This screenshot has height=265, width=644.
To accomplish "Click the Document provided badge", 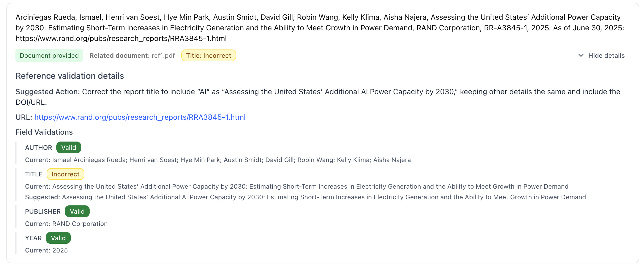I will click(x=49, y=55).
